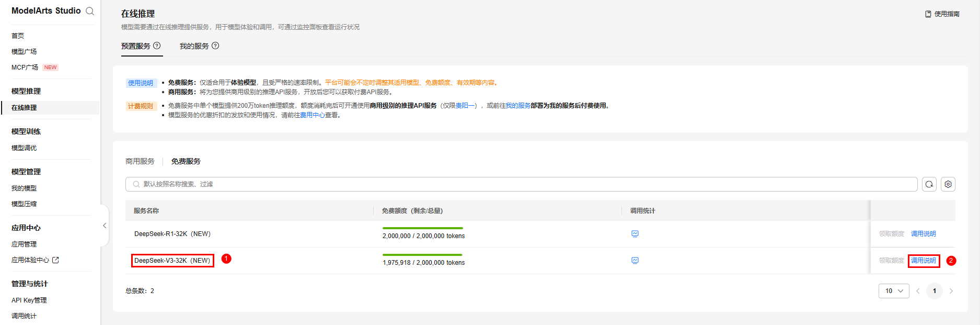980x325 pixels.
Task: Click the search icon beside ModelArts Studio
Action: point(90,11)
